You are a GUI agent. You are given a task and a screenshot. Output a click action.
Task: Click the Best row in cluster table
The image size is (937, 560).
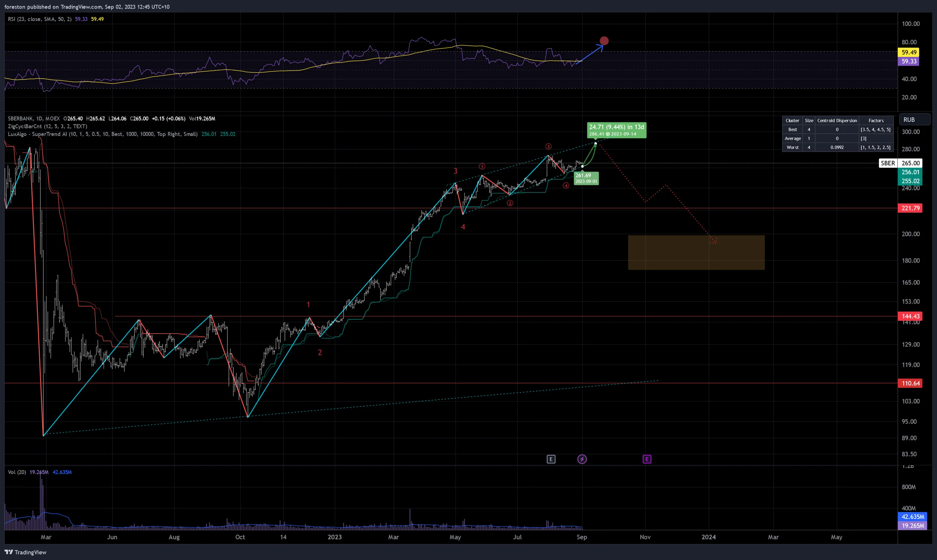(x=838, y=129)
